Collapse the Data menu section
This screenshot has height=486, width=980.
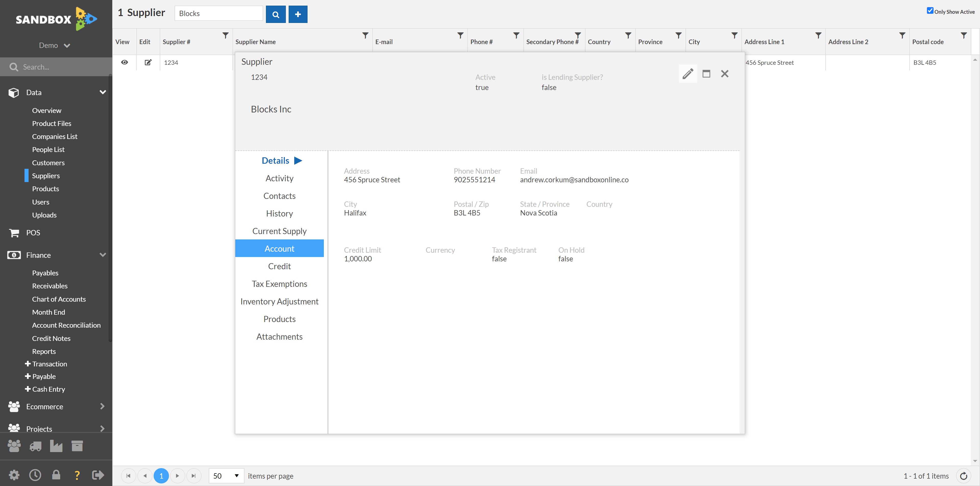coord(103,92)
